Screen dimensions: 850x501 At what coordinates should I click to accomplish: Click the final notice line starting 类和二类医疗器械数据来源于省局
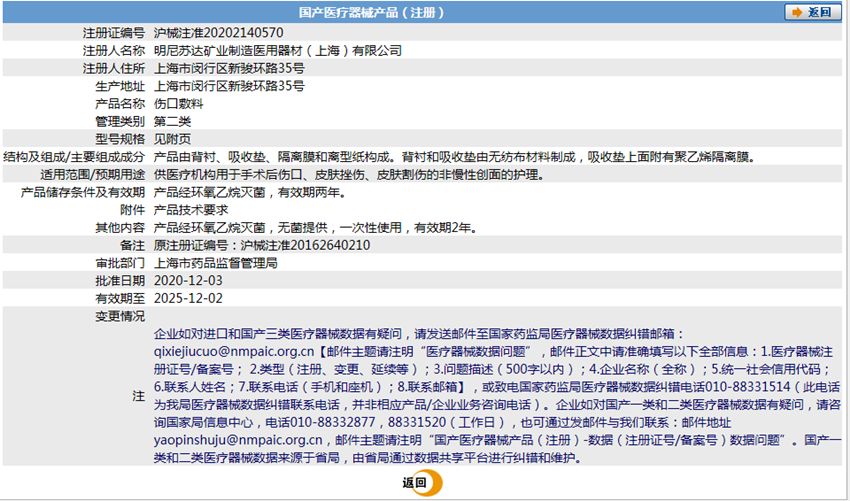point(368,458)
